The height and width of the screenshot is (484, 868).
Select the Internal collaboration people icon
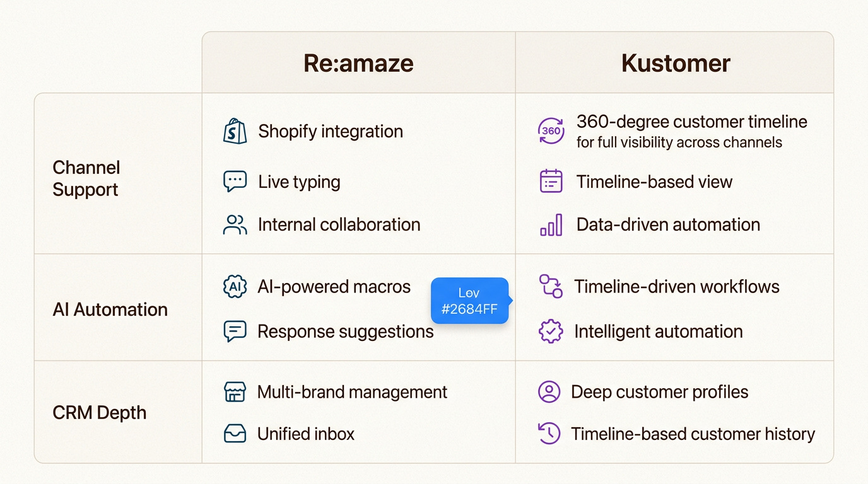click(235, 224)
